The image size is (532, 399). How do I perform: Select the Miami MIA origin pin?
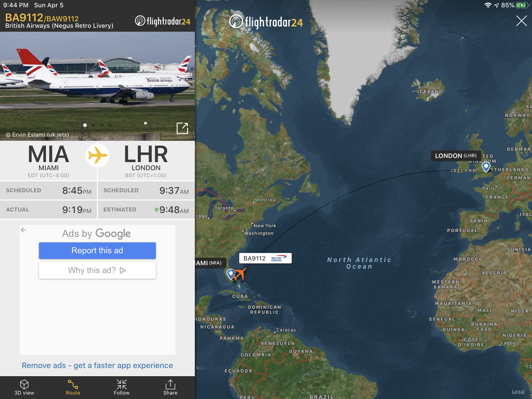[230, 274]
